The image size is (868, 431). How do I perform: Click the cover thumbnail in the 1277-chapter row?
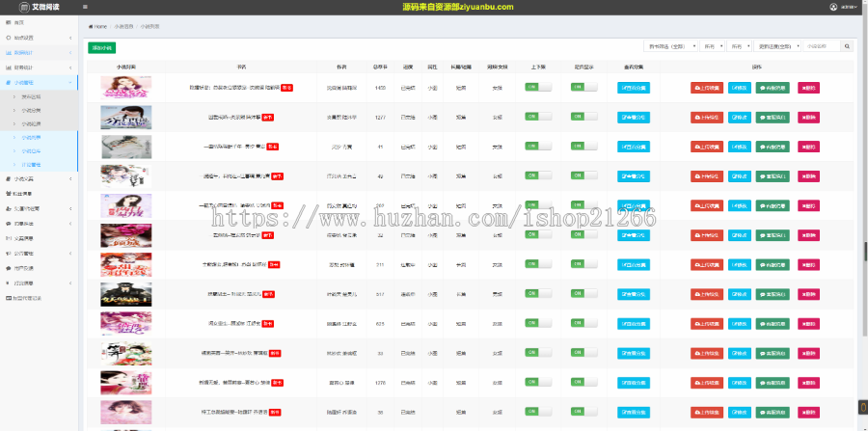(126, 118)
